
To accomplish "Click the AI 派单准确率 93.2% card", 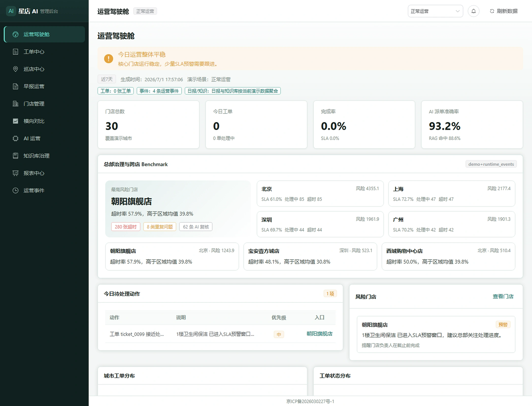I will [x=472, y=125].
